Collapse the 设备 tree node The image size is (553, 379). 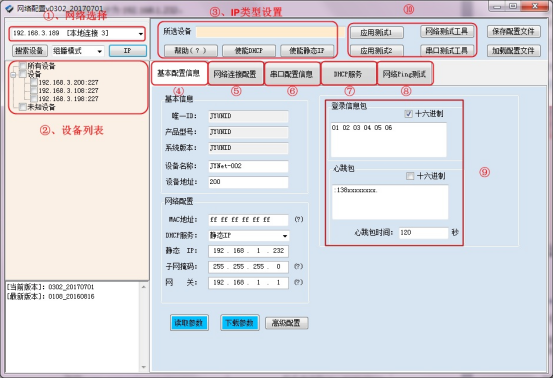13,74
